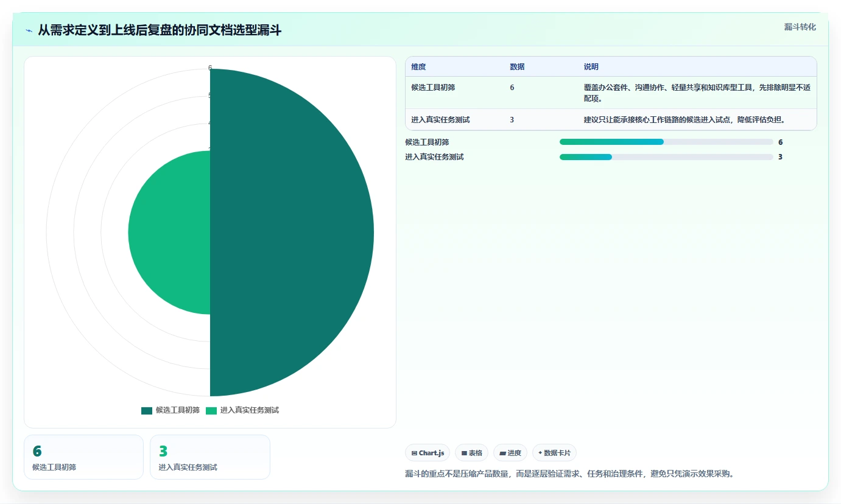
Task: Open the data card showing 6
Action: (x=83, y=457)
